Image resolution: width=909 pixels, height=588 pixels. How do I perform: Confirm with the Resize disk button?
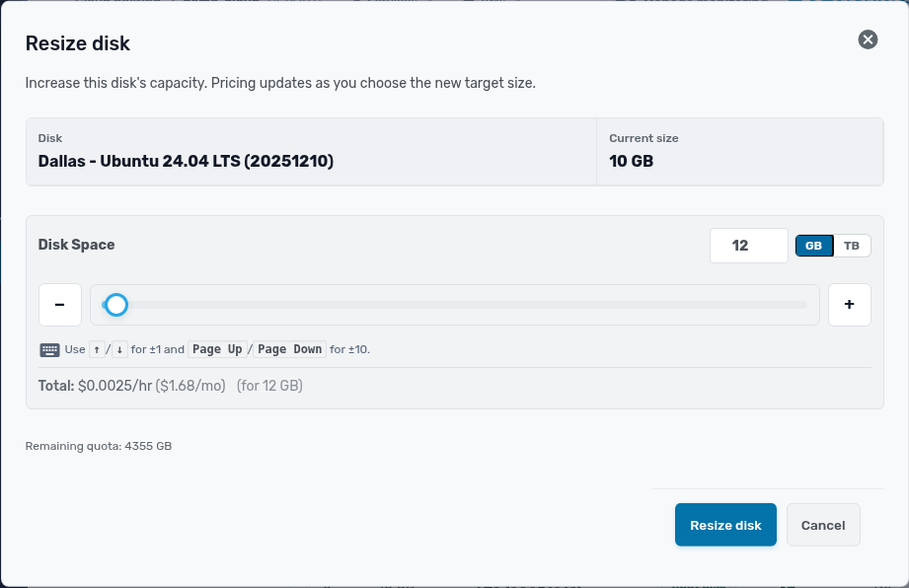725,525
